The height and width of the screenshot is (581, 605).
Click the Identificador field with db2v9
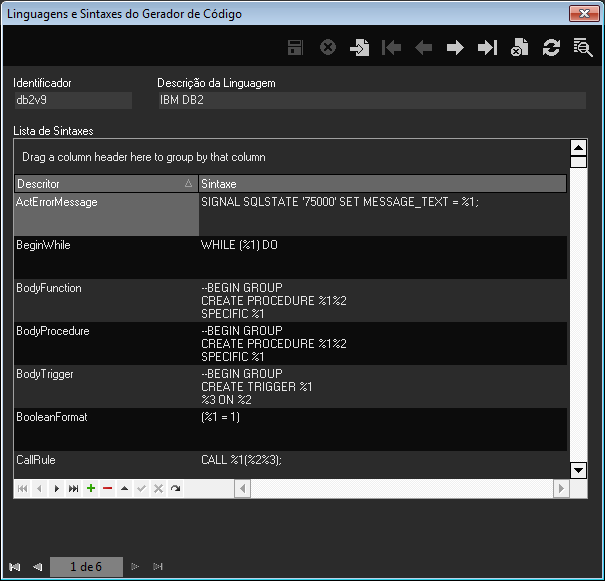(x=72, y=100)
